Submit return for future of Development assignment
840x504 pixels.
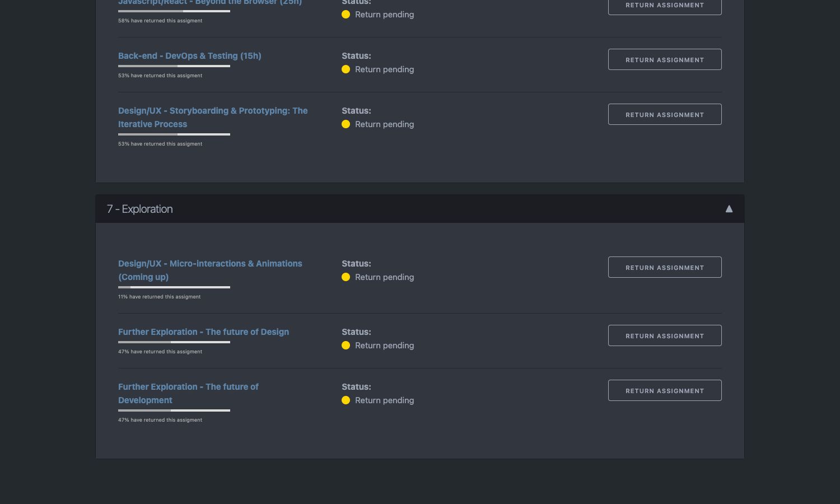point(664,390)
